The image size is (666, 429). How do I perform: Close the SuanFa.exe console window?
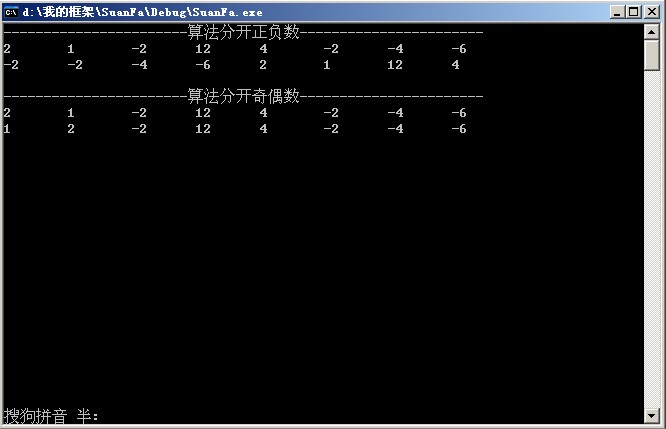pos(652,12)
